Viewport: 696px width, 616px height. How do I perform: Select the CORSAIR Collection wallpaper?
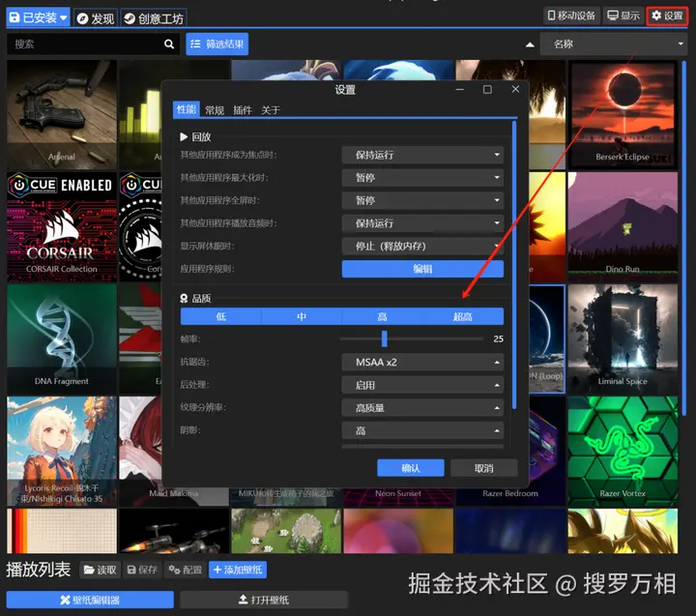[62, 227]
